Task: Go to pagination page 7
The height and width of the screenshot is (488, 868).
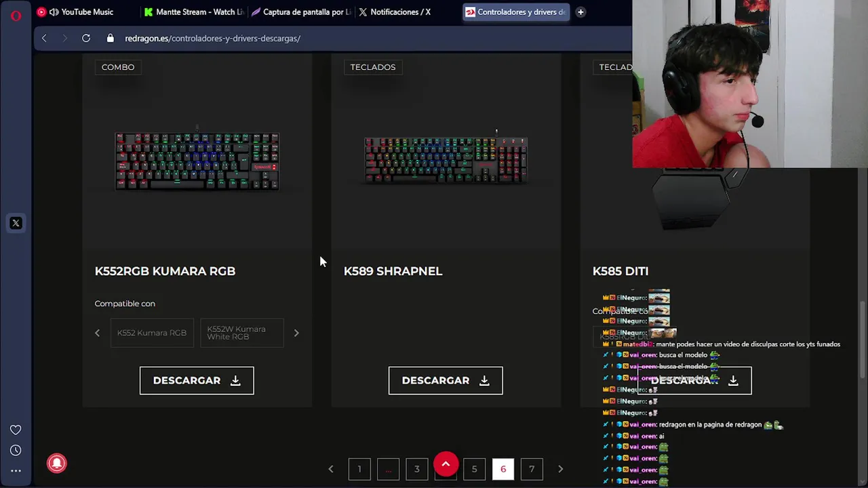Action: 532,469
